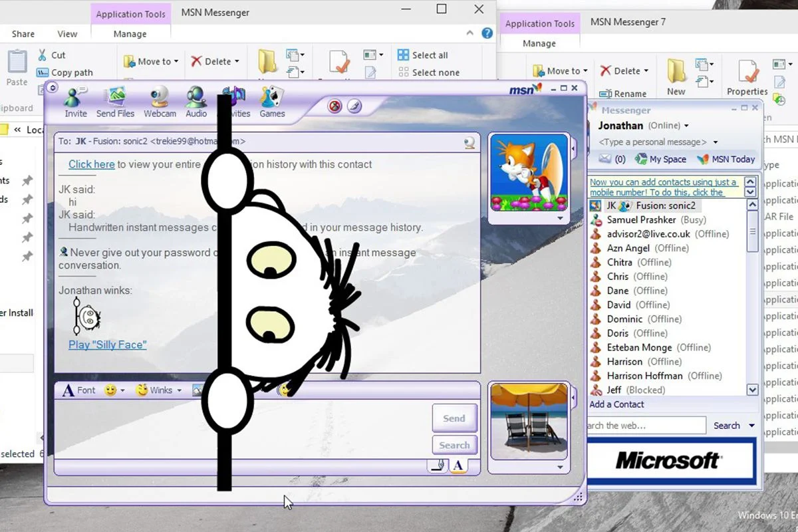Viewport: 798px width, 532px height.
Task: Click New folder in MSN Messenger 7 Explorer
Action: [x=676, y=76]
